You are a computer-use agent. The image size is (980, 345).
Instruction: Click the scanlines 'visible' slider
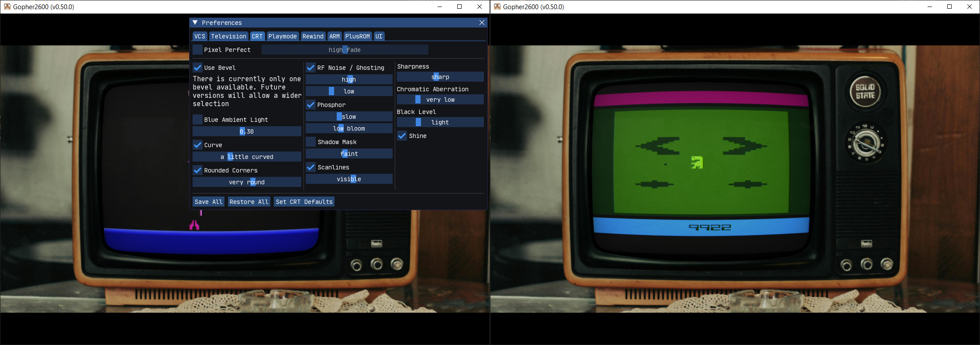point(349,179)
